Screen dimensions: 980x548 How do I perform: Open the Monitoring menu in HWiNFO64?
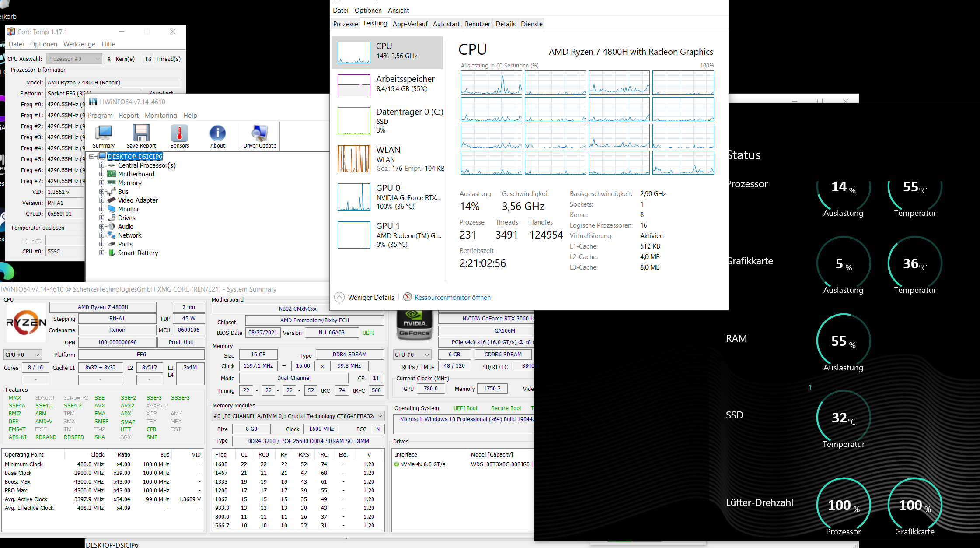point(160,116)
